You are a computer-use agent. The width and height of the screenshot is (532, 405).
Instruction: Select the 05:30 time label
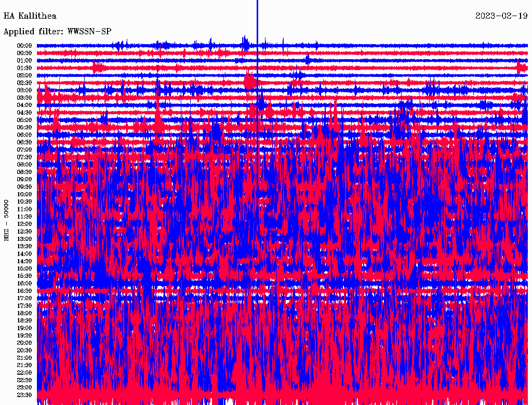[24, 128]
